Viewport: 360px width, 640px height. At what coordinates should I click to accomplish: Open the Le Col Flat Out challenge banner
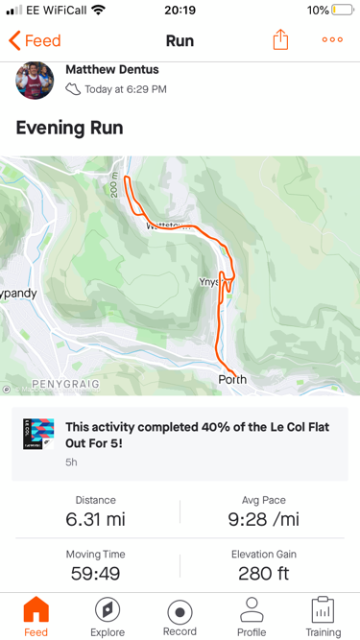click(x=180, y=444)
